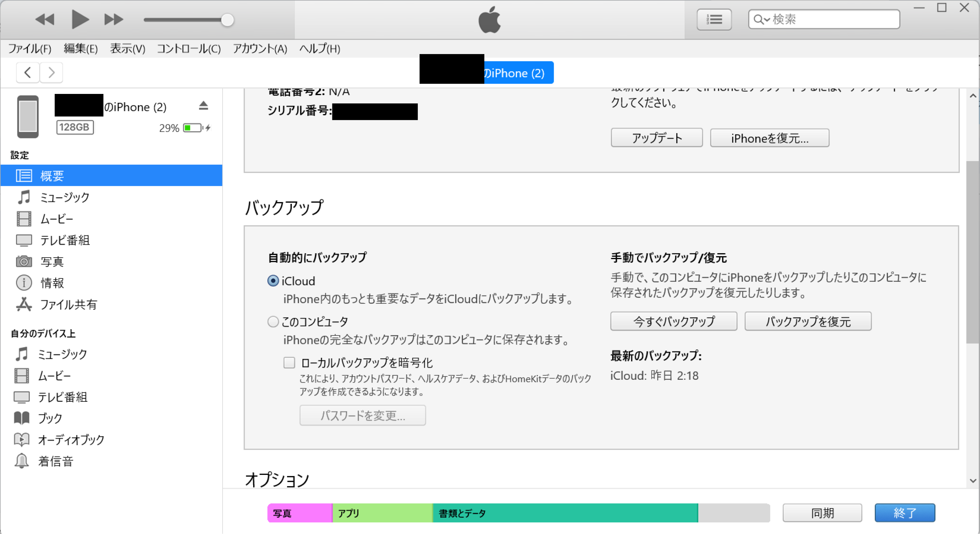Click the scrollbar up arrow
980x534 pixels.
tap(973, 96)
